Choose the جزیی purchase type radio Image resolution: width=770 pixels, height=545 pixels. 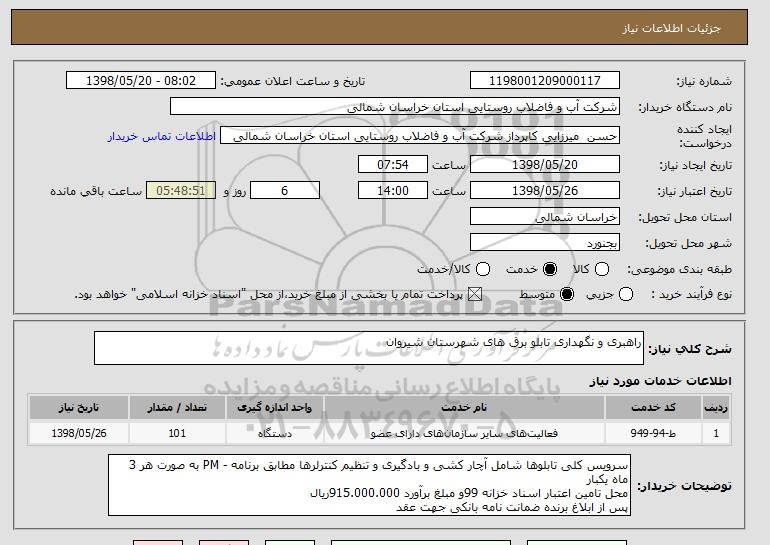coord(626,294)
